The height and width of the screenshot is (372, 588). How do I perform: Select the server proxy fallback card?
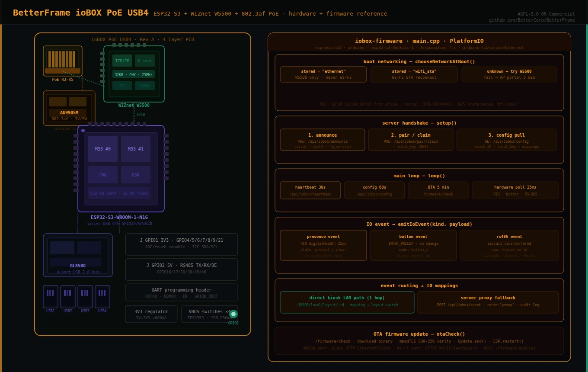(488, 302)
